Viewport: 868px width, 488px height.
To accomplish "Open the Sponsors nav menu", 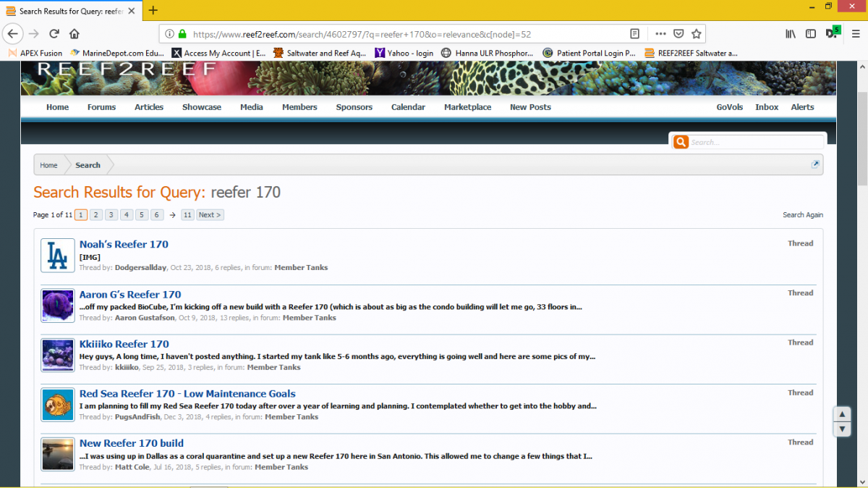I will click(x=354, y=107).
